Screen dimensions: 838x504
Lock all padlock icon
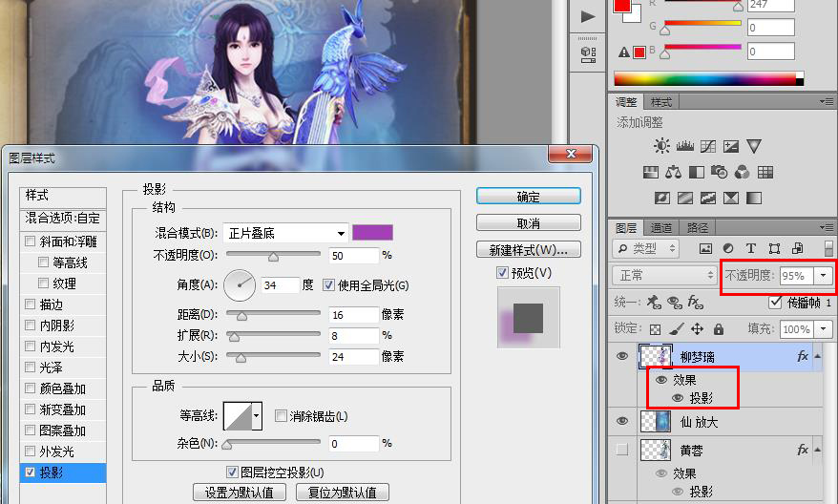click(x=719, y=328)
